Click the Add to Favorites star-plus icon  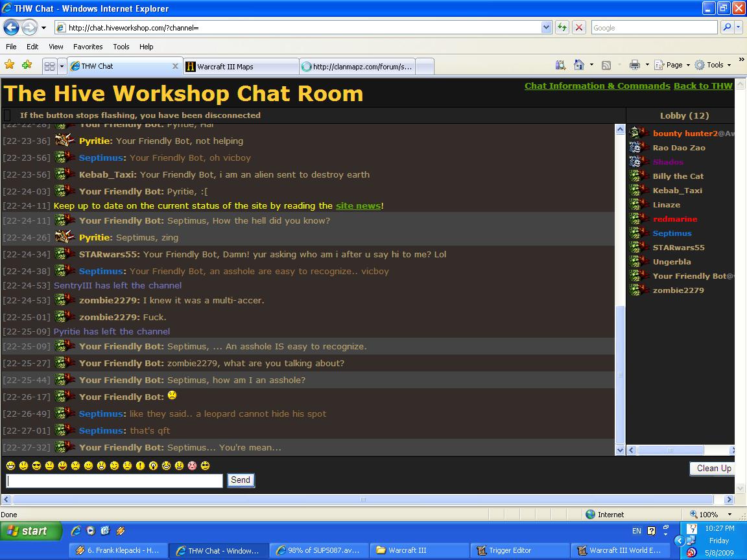pos(27,65)
